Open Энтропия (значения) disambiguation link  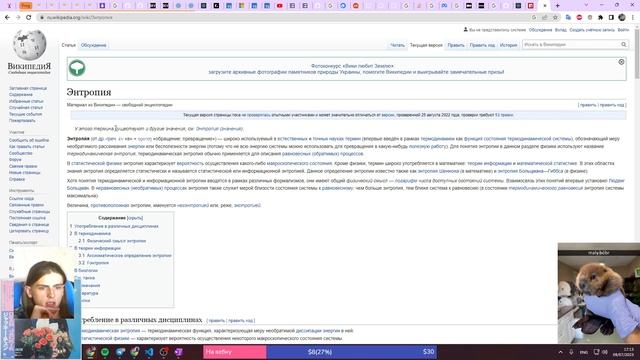(x=219, y=129)
